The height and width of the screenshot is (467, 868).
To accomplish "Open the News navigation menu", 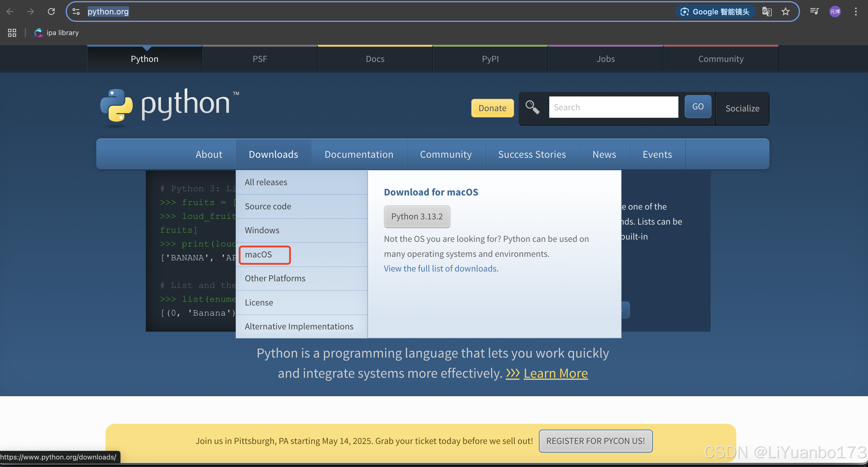I will click(604, 154).
